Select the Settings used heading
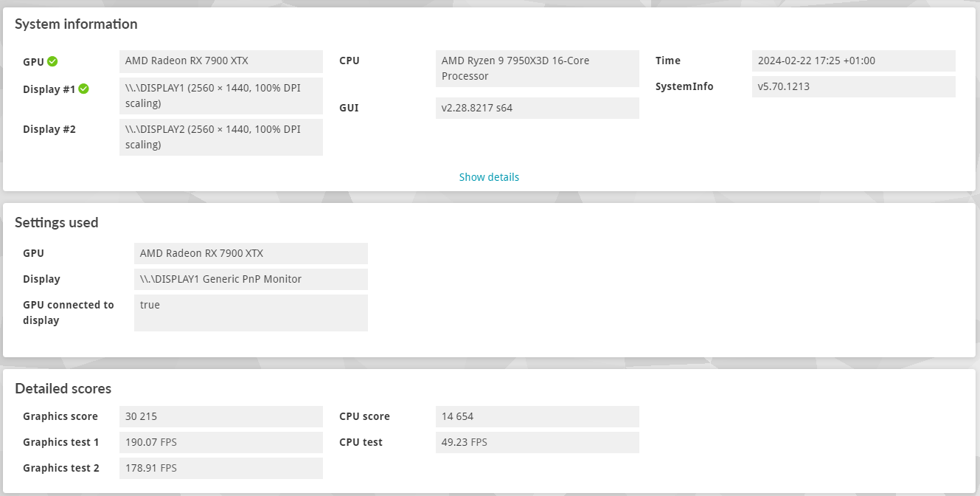Image resolution: width=980 pixels, height=496 pixels. [x=57, y=222]
